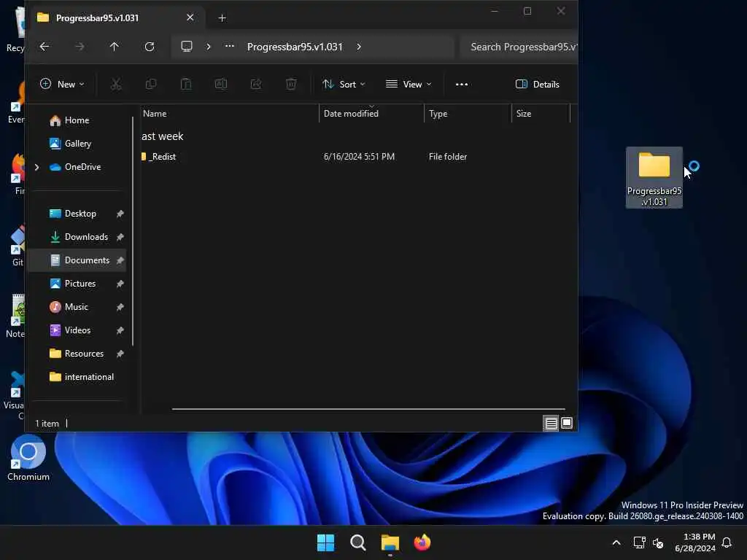Click the Paste clipboard icon
The image size is (747, 560).
tap(186, 85)
